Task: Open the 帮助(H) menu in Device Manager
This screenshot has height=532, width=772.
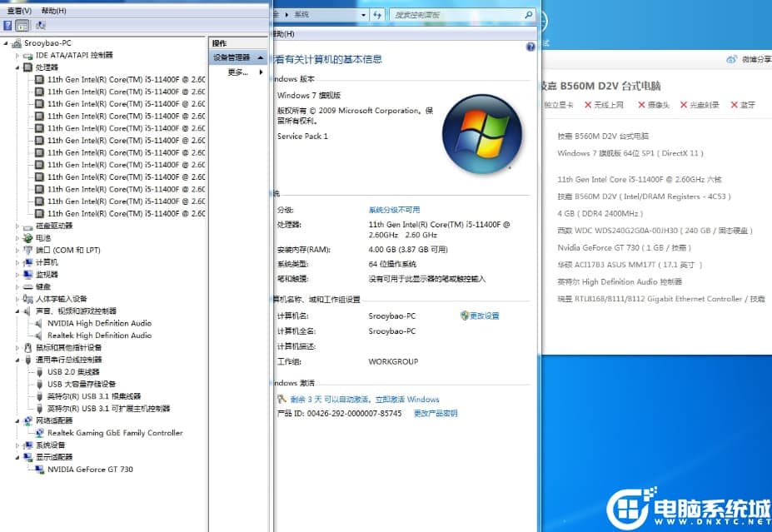Action: point(53,10)
